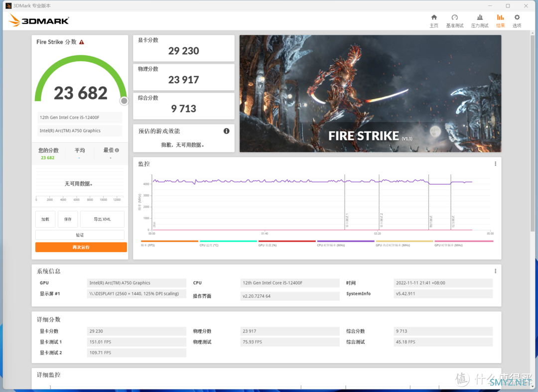The height and width of the screenshot is (392, 538).
Task: Open the three-dot menu in the system info panel
Action: click(x=495, y=271)
